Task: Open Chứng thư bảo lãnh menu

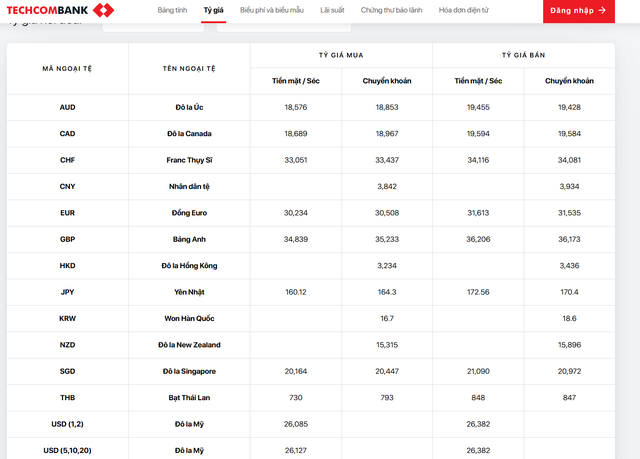Action: click(x=391, y=10)
